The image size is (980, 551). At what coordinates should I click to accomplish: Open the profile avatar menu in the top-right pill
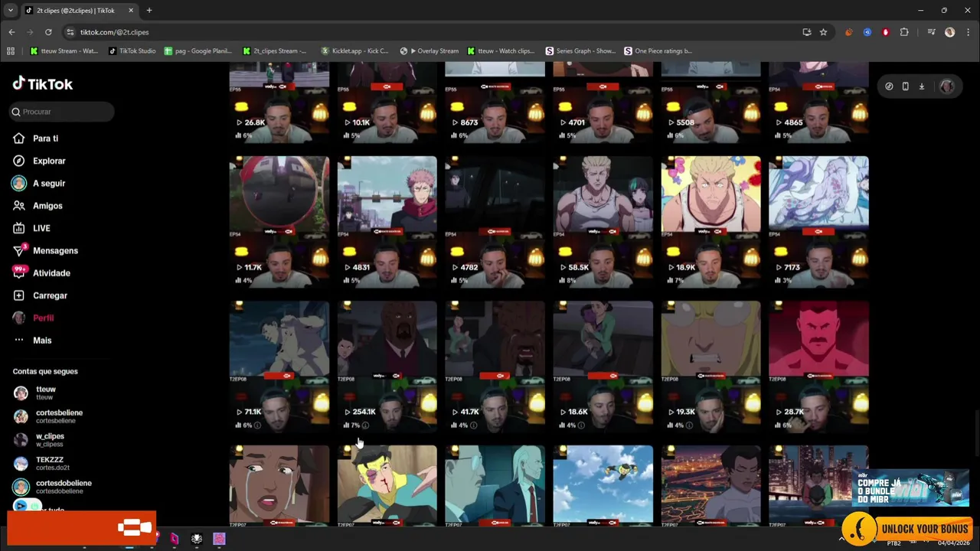(x=947, y=86)
